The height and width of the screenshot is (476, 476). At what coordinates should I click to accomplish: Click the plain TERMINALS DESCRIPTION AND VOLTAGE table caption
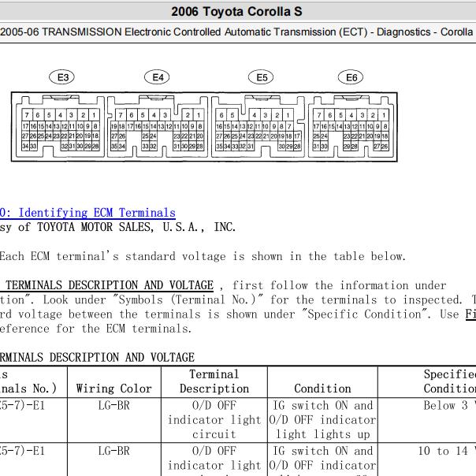click(x=97, y=357)
